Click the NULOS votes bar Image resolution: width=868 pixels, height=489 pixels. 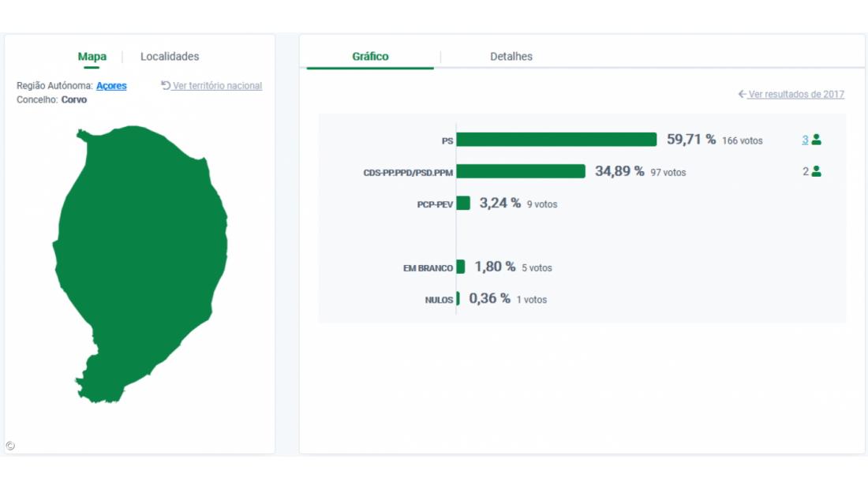pos(458,299)
